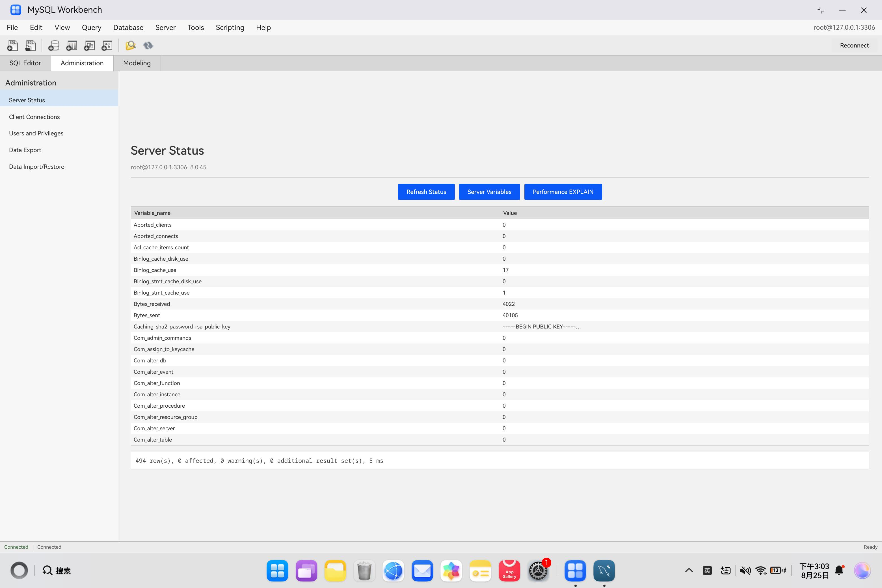Open the Query menu

coord(92,27)
